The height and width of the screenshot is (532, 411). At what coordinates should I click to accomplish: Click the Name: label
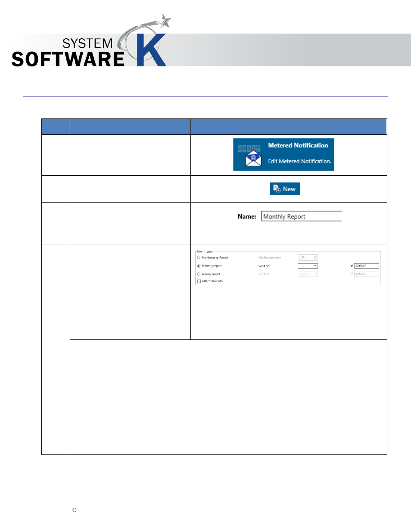point(247,216)
